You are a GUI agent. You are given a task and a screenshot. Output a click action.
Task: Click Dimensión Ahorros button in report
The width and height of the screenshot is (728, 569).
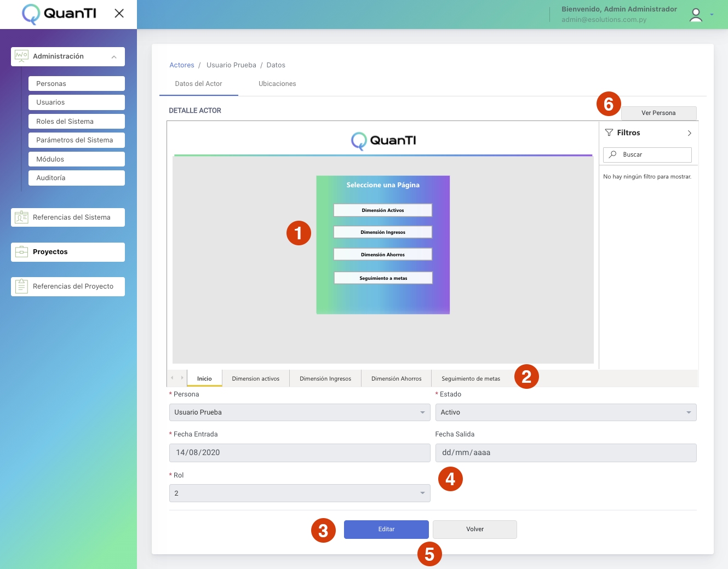pyautogui.click(x=383, y=255)
